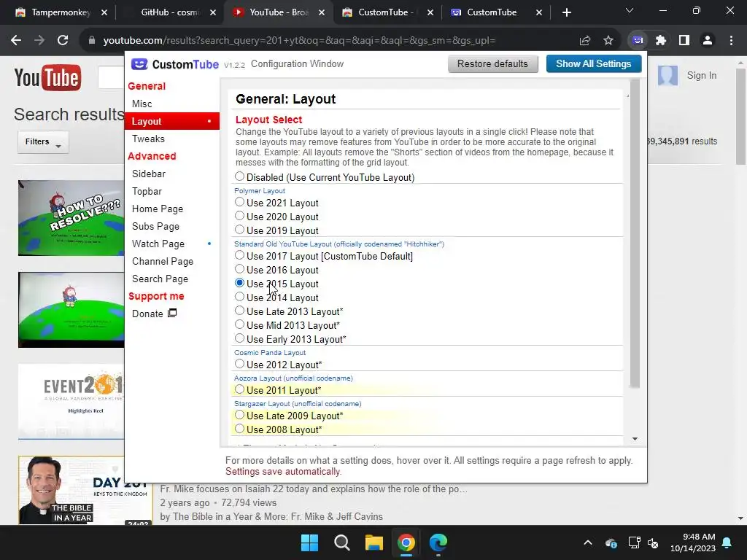Click the Sign In link on YouTube

coord(701,75)
